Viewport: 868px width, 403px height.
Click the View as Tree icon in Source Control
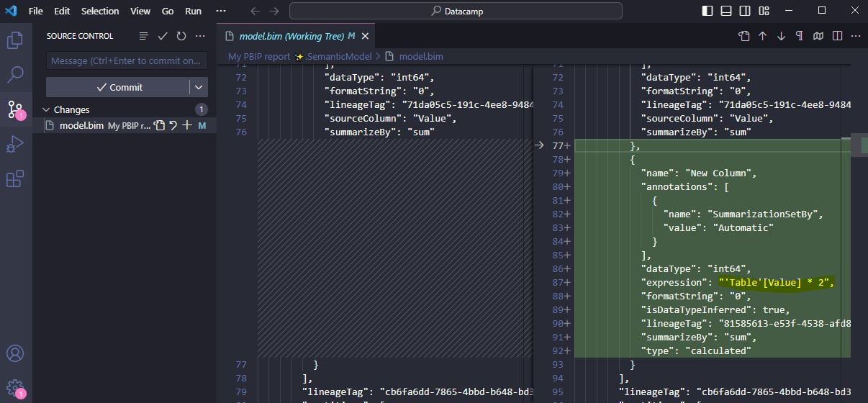click(x=144, y=36)
